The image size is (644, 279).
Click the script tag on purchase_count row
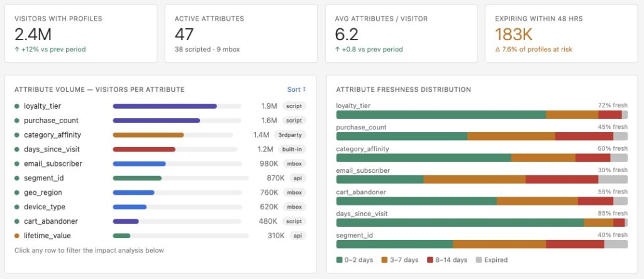tap(294, 121)
